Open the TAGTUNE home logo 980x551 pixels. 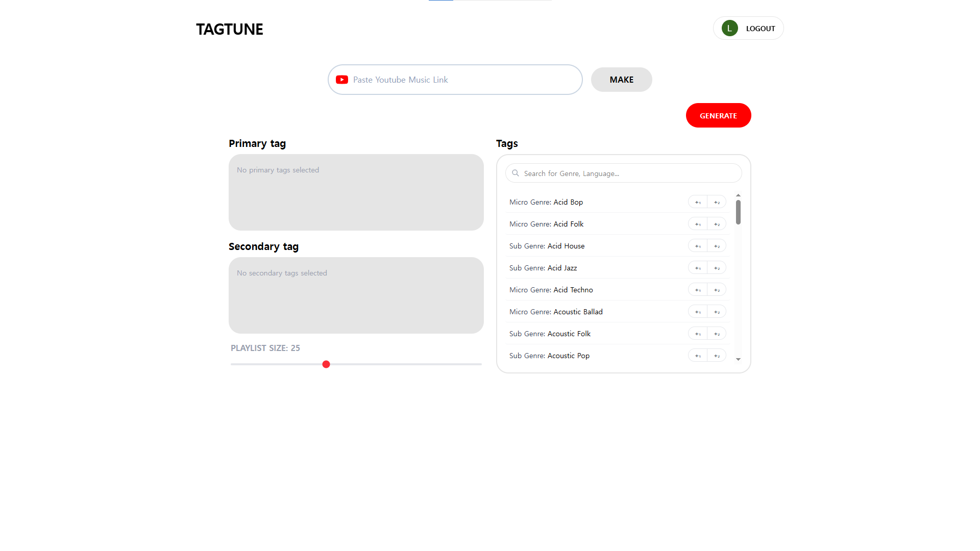click(230, 29)
